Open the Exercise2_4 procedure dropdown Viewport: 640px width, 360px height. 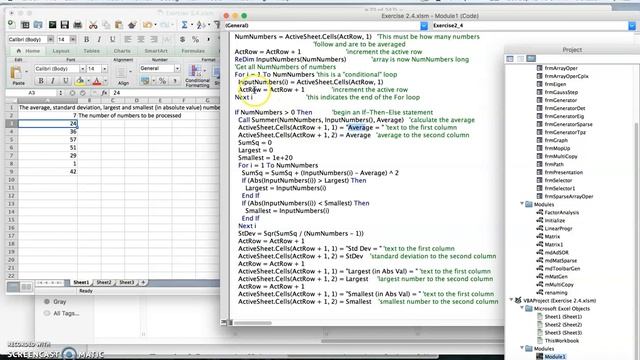coord(632,26)
